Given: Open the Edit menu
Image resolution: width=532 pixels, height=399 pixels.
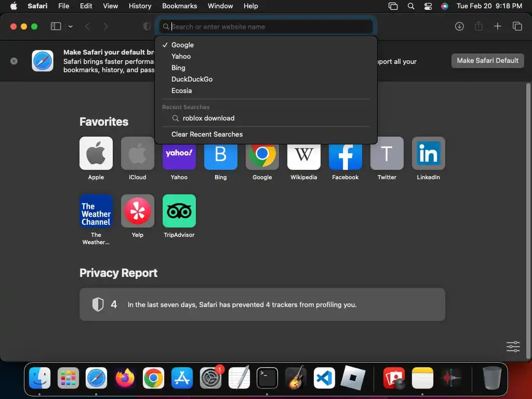Looking at the screenshot, I should point(86,6).
